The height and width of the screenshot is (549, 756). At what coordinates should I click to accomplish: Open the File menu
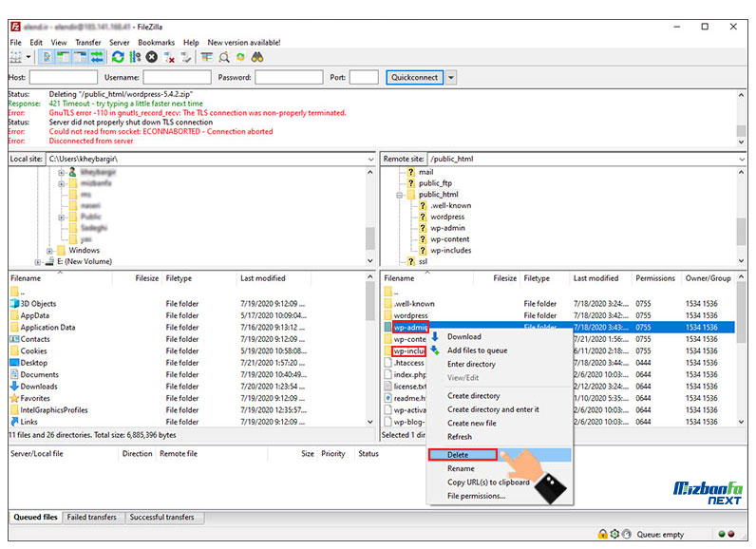coord(15,43)
